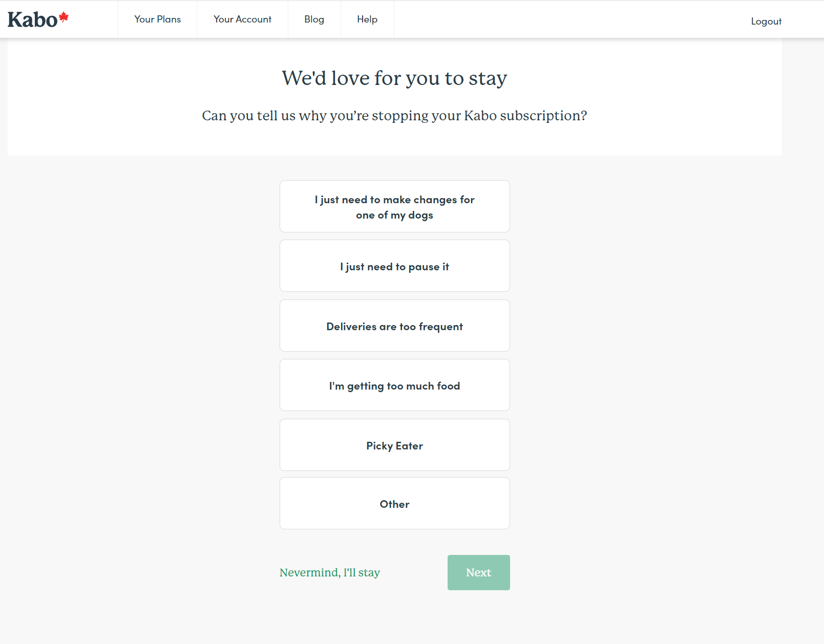824x644 pixels.
Task: Click the Kabo logo wordmark
Action: tap(32, 20)
